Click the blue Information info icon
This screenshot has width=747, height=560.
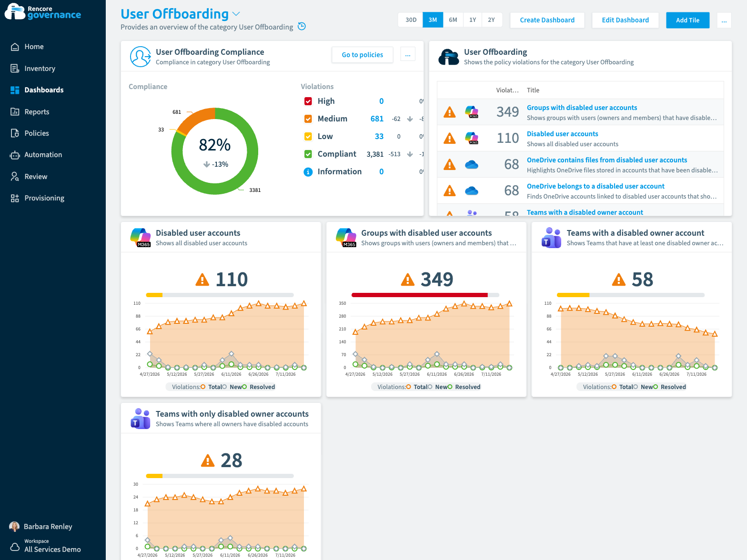pyautogui.click(x=308, y=172)
